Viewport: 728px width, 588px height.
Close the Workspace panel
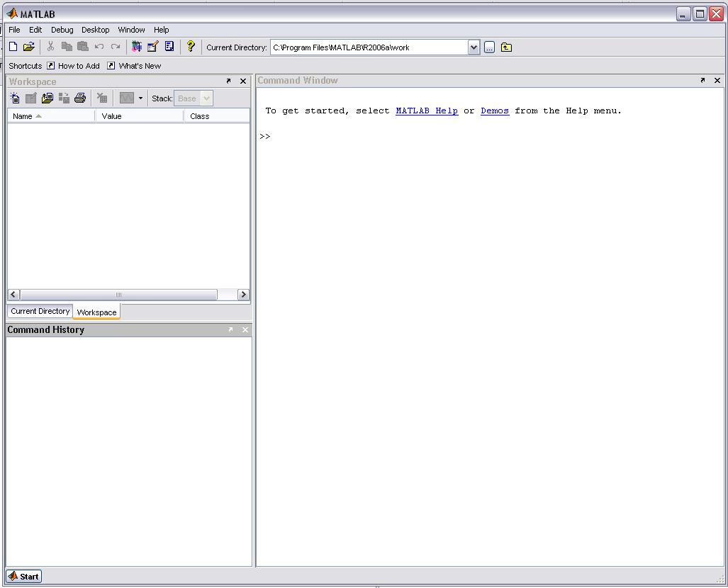[x=243, y=81]
